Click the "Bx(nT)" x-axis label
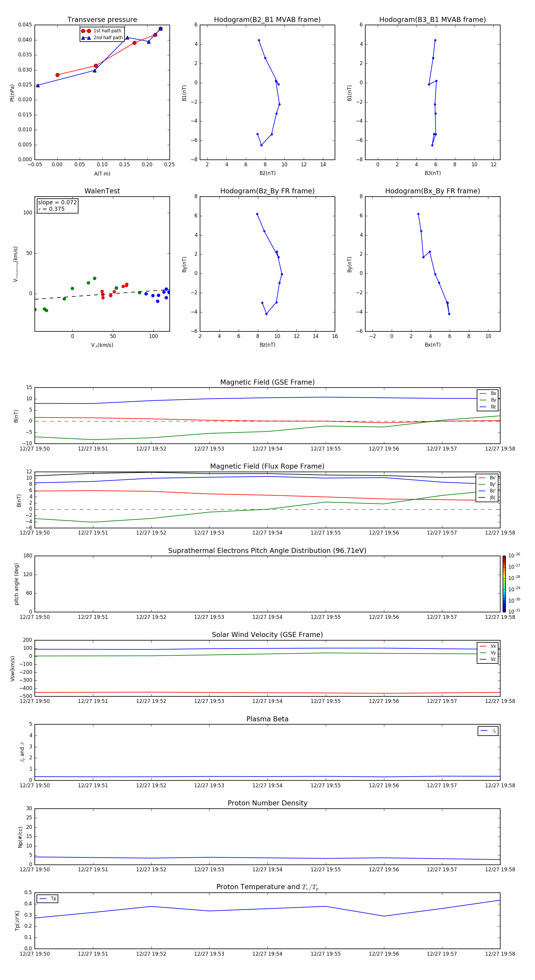Image resolution: width=535 pixels, height=980 pixels. 432,345
